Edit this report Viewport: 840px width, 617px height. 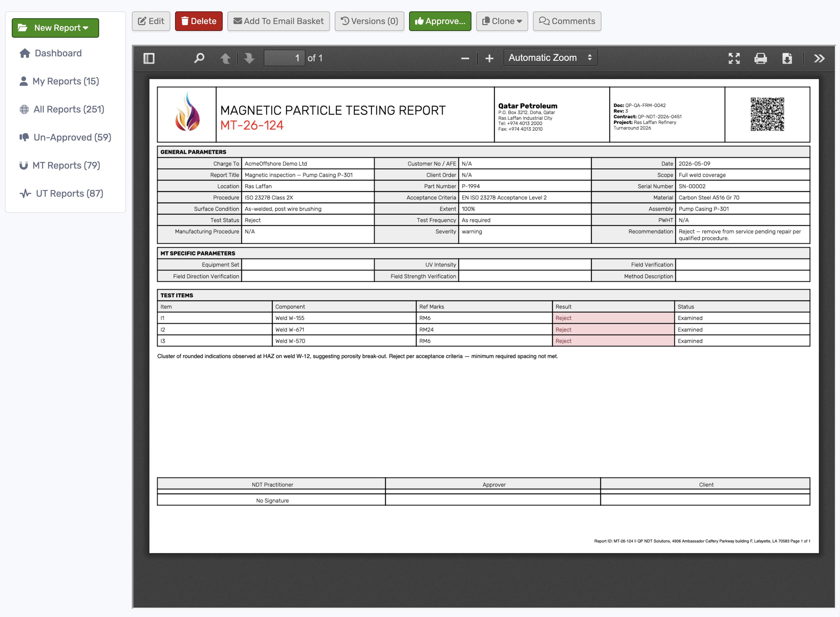151,21
